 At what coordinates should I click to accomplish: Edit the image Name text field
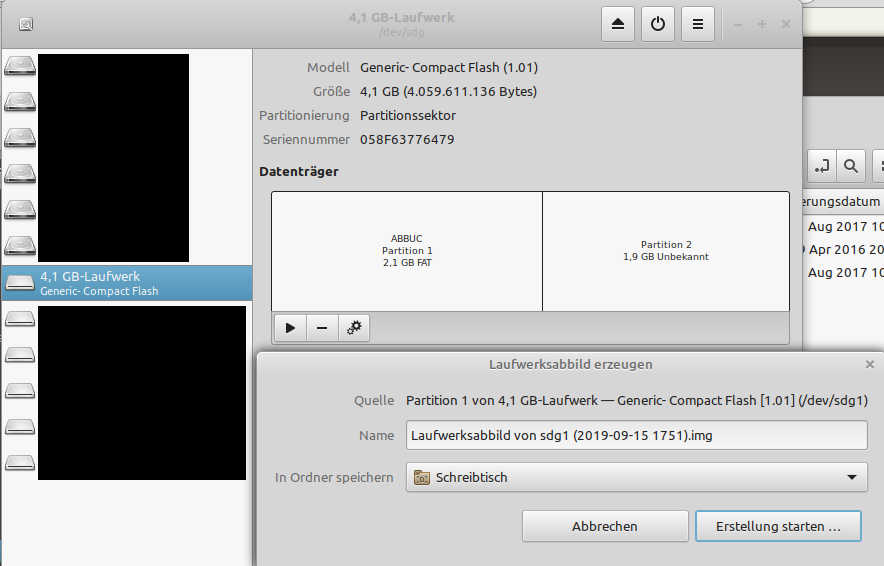637,435
